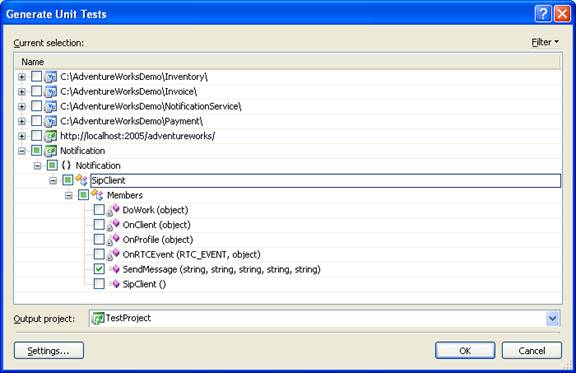This screenshot has height=373, width=576.
Task: Check the NotificationService project checkbox
Action: 36,106
